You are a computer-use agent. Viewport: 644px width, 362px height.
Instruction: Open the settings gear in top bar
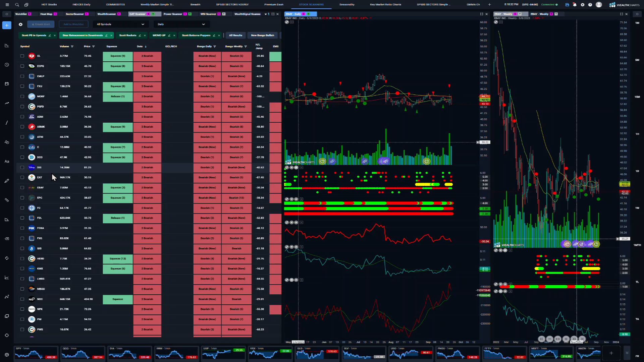tap(582, 5)
